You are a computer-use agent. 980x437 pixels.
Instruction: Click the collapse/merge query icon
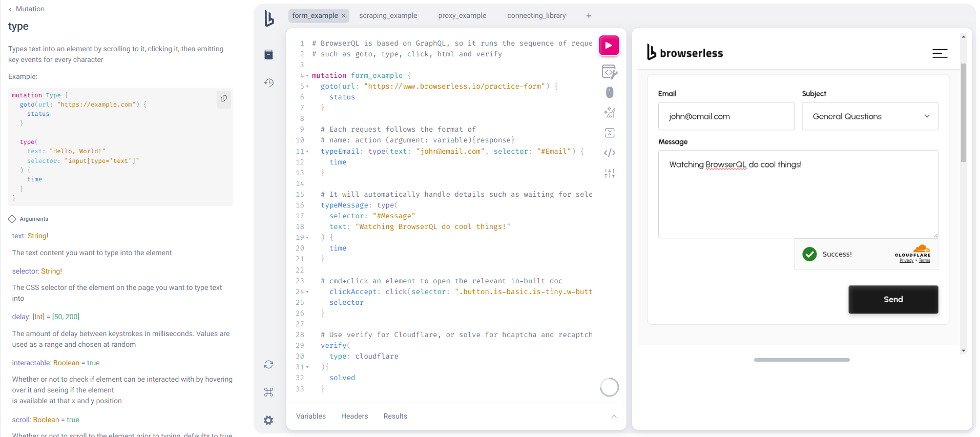[x=609, y=133]
